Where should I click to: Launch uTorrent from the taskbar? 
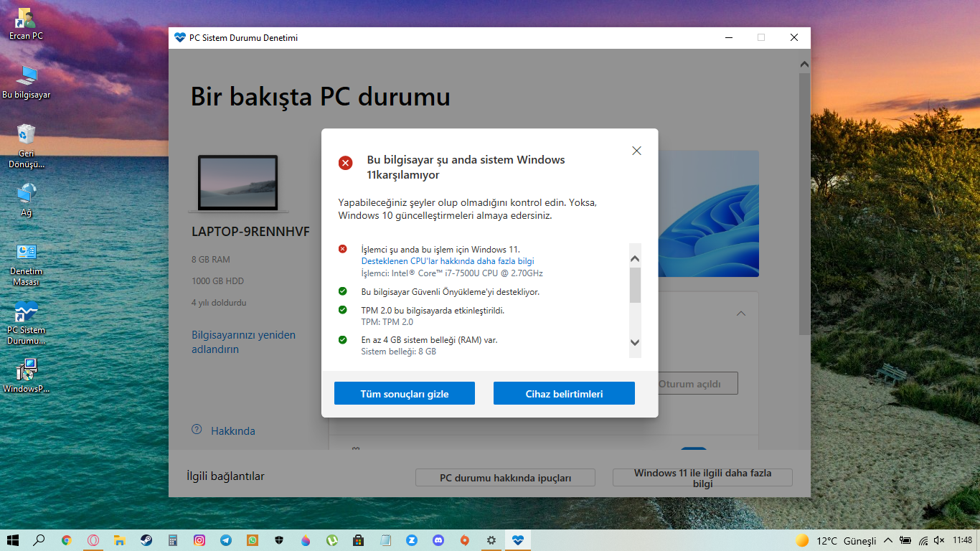(332, 540)
